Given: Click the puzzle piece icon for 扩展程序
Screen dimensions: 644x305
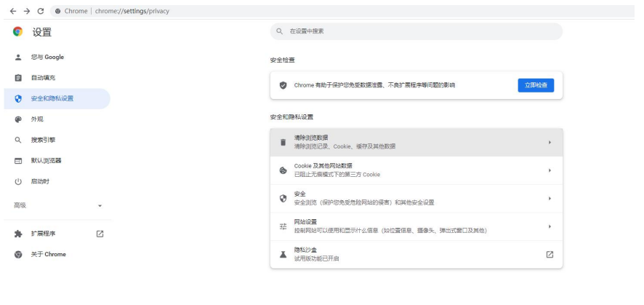Looking at the screenshot, I should pyautogui.click(x=18, y=234).
